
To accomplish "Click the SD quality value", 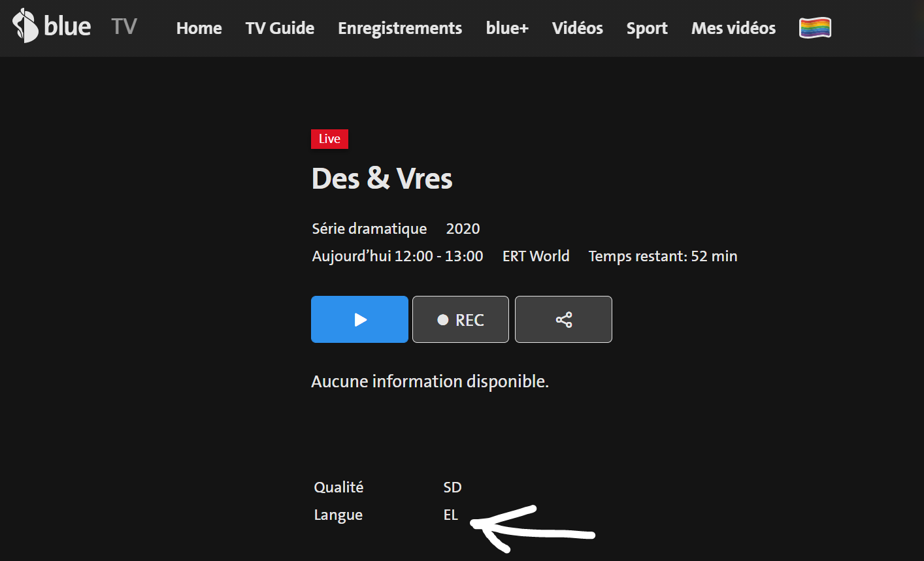I will (x=452, y=487).
